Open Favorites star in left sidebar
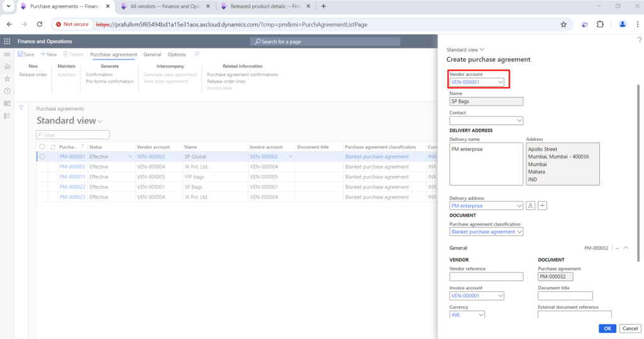 tap(7, 79)
